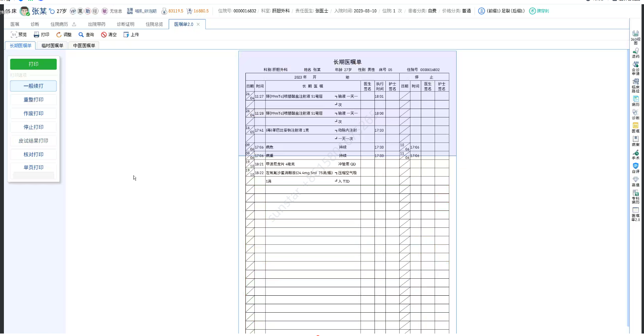Choose the 单页打印 print option
This screenshot has width=644, height=336.
33,167
